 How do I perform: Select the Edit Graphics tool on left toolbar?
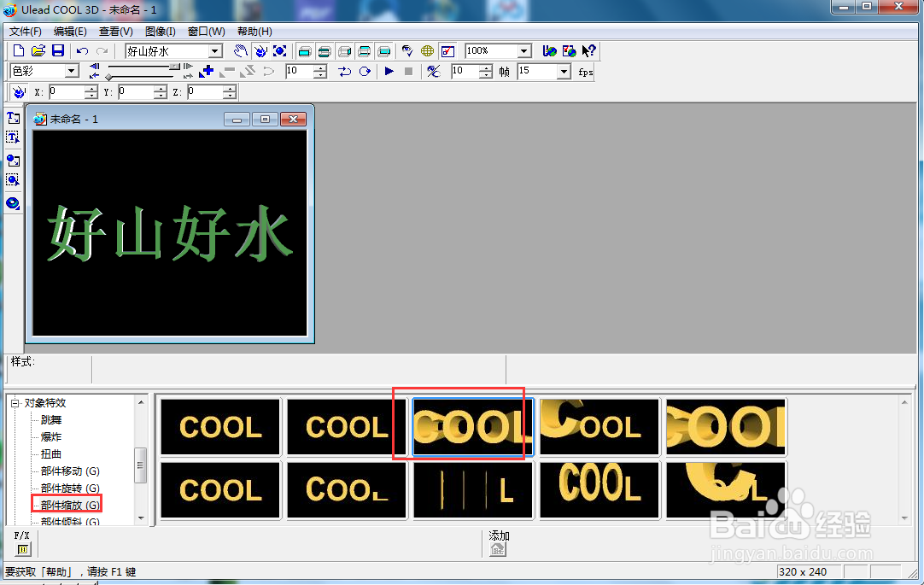(x=13, y=179)
